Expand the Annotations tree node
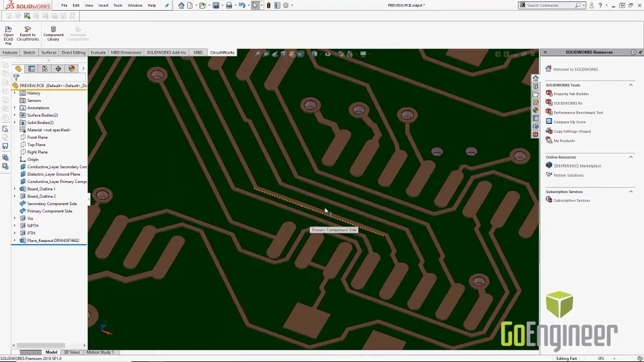This screenshot has width=644, height=362. 15,108
